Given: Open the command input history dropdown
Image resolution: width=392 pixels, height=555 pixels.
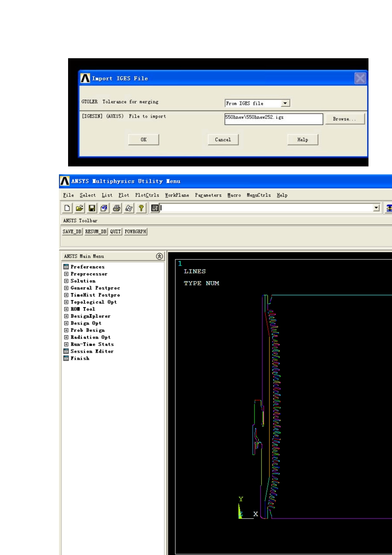Looking at the screenshot, I should pos(376,209).
